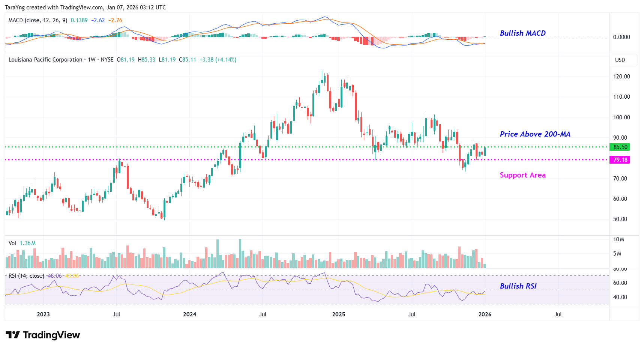Click the 2025 label on the time axis
This screenshot has width=644, height=349.
tap(339, 314)
